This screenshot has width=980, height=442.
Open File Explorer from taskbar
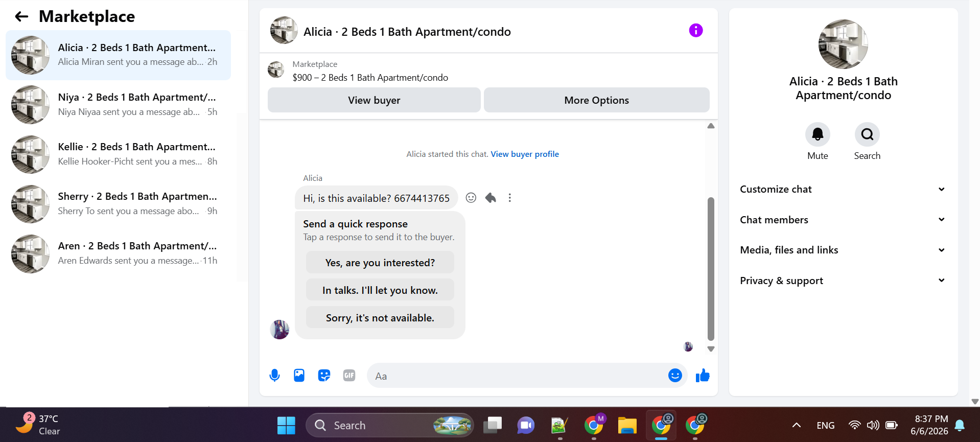coord(627,425)
